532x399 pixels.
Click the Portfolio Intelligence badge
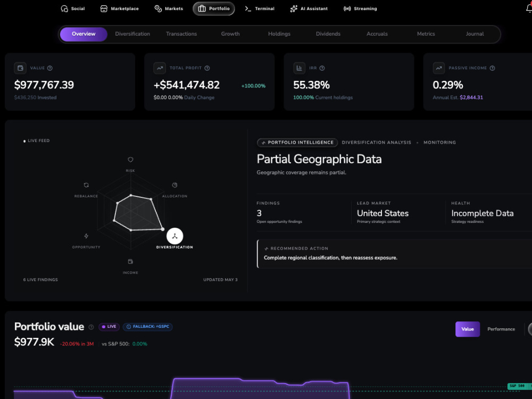pos(297,143)
